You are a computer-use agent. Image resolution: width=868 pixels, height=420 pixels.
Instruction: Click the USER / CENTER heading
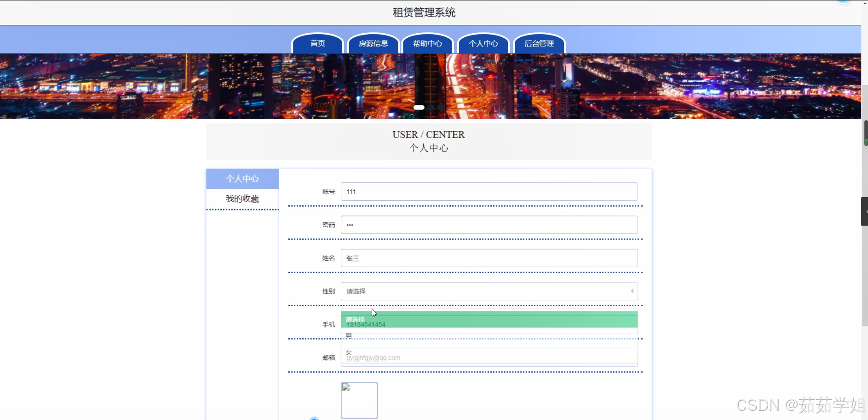[428, 134]
